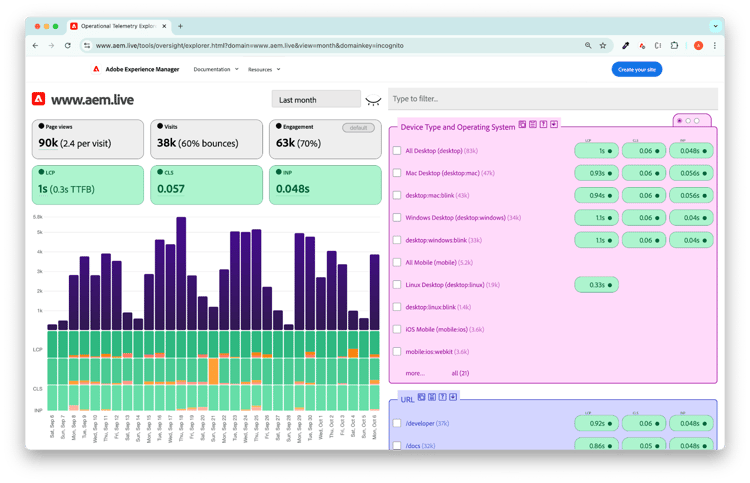This screenshot has width=750, height=483.
Task: Expand the Resources navigation menu
Action: coord(264,69)
